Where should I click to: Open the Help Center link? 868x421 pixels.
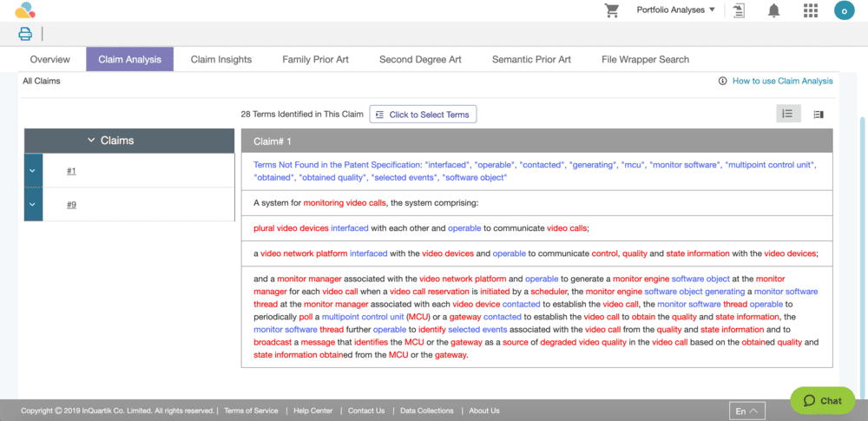[313, 411]
